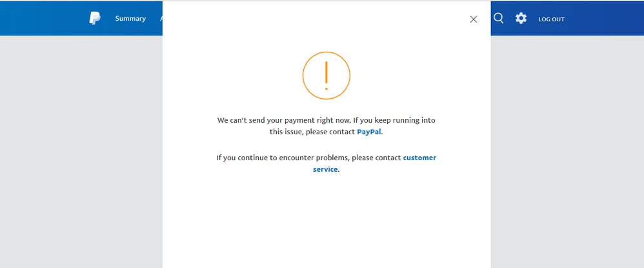This screenshot has width=644, height=268.
Task: Follow the blue PayPal contact link
Action: [x=369, y=132]
